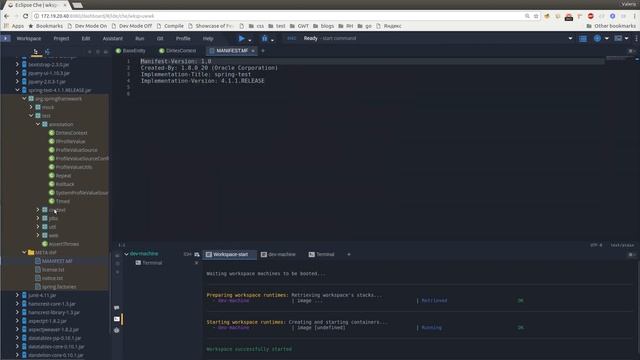Open the Project menu
Viewport: 640px width, 360px height.
click(61, 38)
